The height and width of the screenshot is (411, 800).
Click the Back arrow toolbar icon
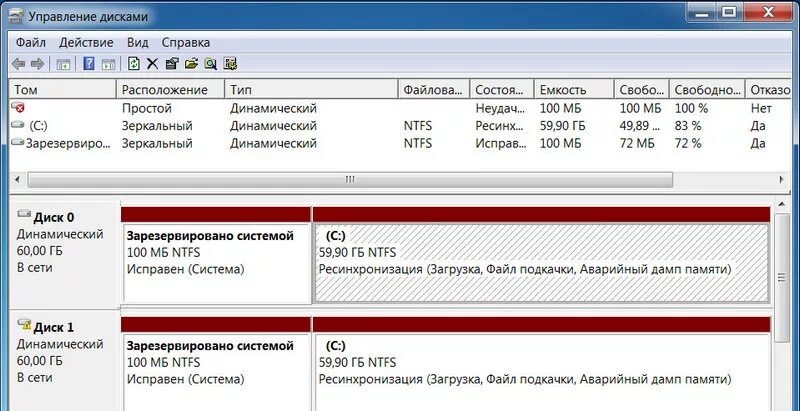click(x=18, y=64)
